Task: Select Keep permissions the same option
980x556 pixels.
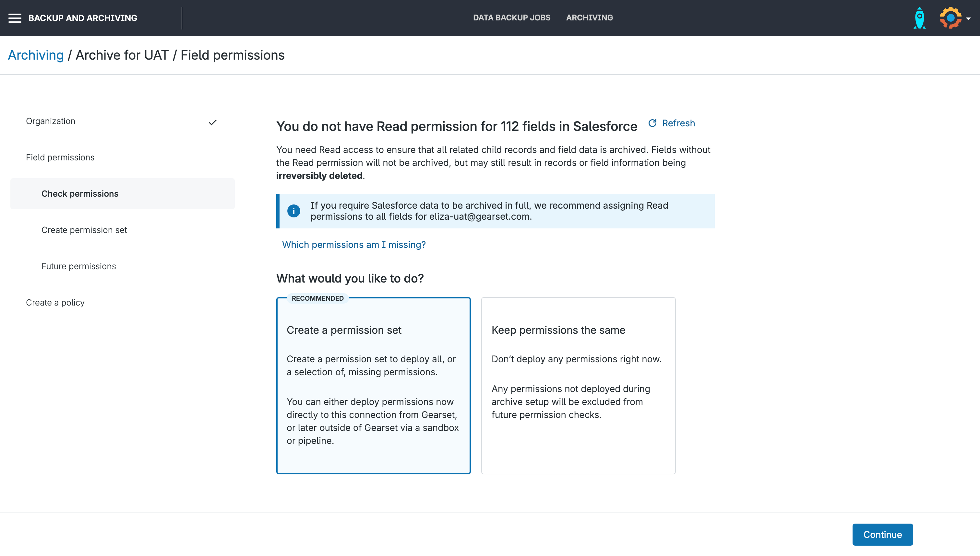Action: point(578,386)
